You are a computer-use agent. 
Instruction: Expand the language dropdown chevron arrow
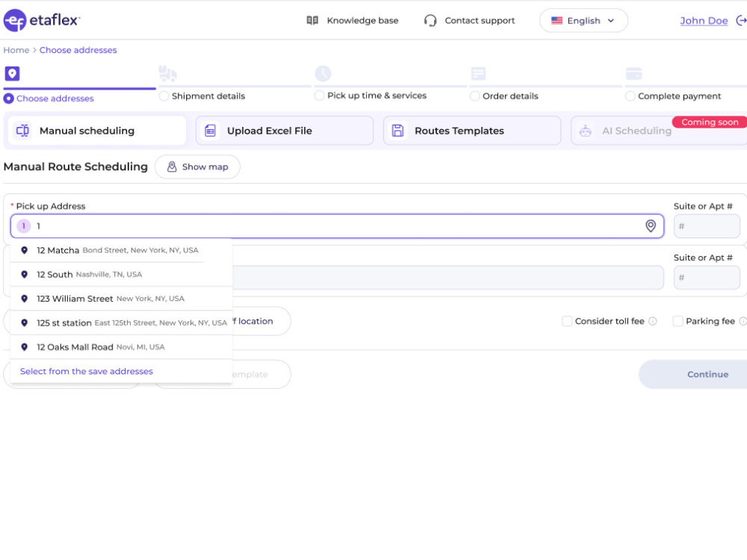pos(611,20)
